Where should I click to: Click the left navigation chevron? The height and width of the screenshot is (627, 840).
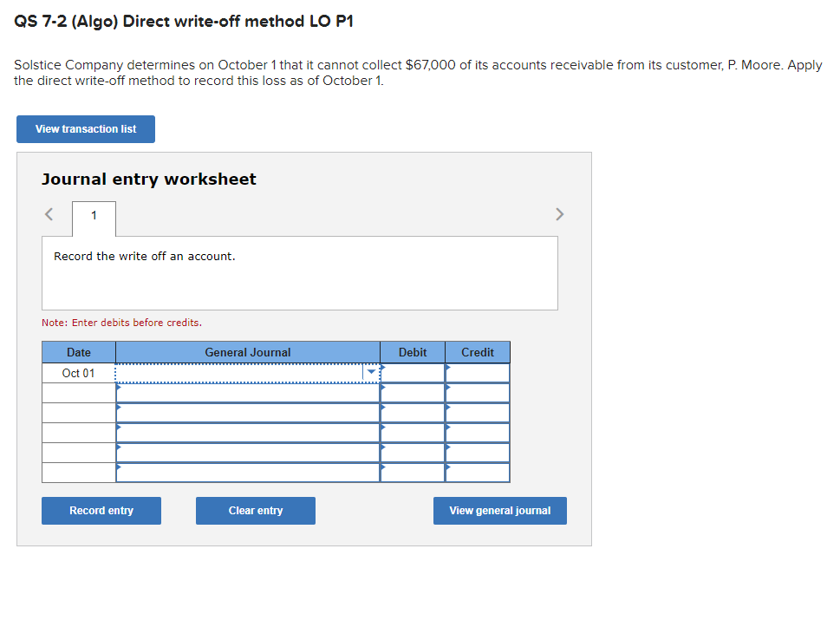pyautogui.click(x=48, y=214)
